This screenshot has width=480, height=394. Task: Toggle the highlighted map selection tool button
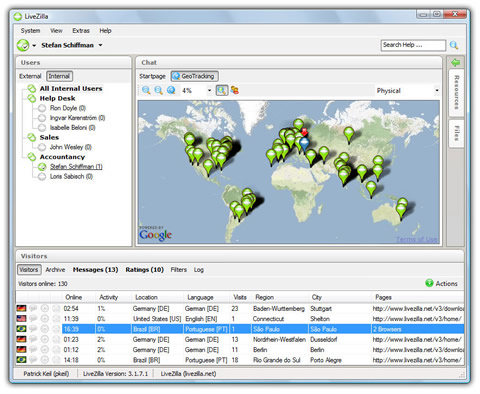pos(222,90)
